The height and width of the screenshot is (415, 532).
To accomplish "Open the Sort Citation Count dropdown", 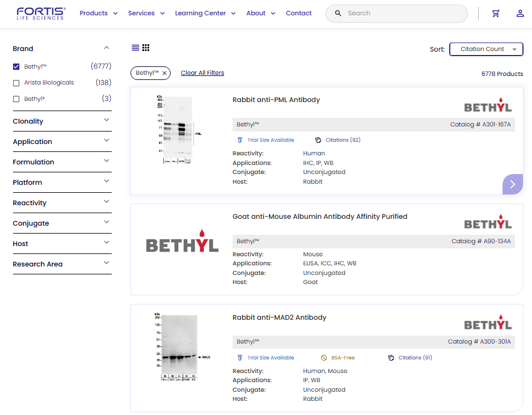I will pyautogui.click(x=486, y=49).
